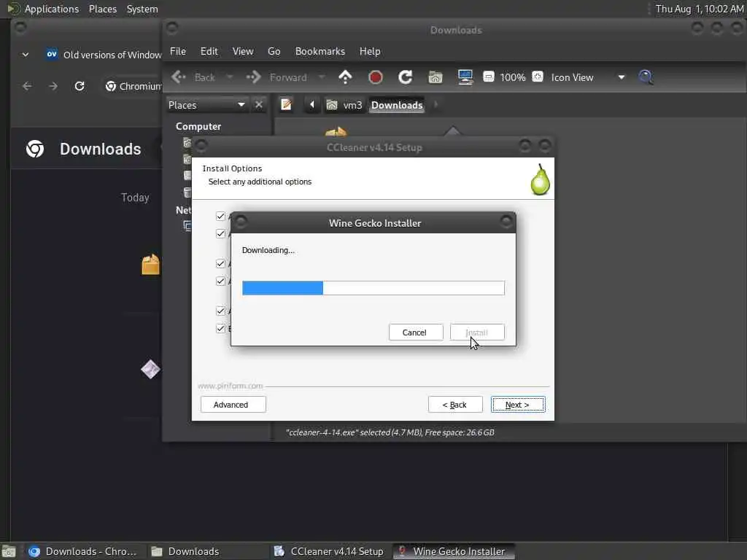Go forward in the file manager toolbar
The image size is (747, 560).
(x=276, y=77)
